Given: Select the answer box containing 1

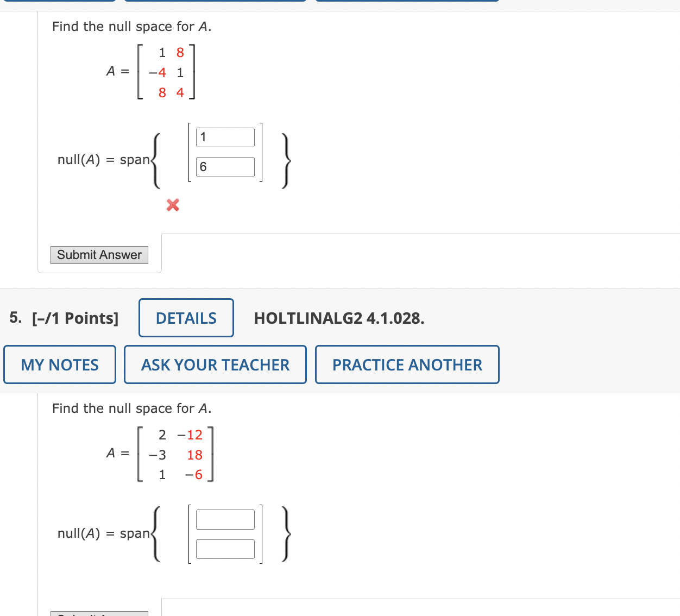Looking at the screenshot, I should (225, 137).
